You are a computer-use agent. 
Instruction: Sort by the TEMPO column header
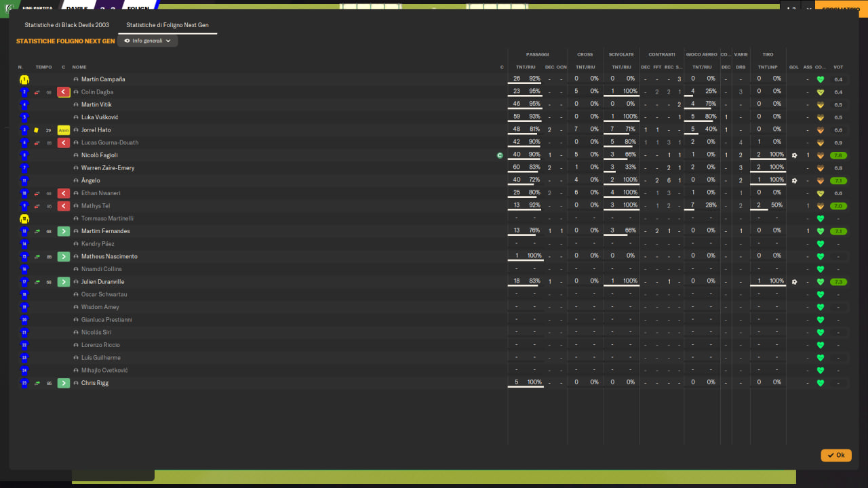43,67
